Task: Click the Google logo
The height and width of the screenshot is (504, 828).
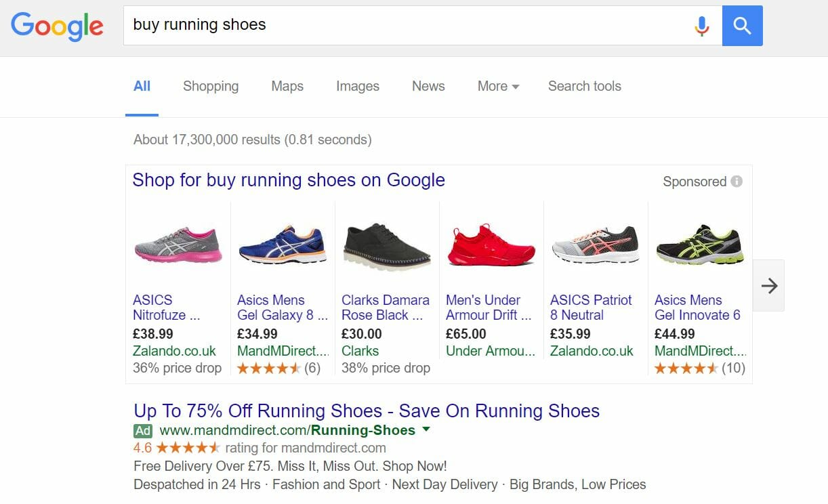Action: tap(57, 26)
